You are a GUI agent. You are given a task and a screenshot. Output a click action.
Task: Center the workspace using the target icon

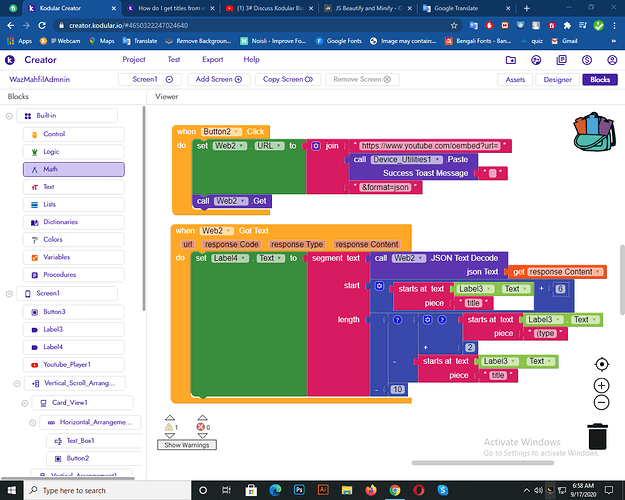(x=601, y=365)
